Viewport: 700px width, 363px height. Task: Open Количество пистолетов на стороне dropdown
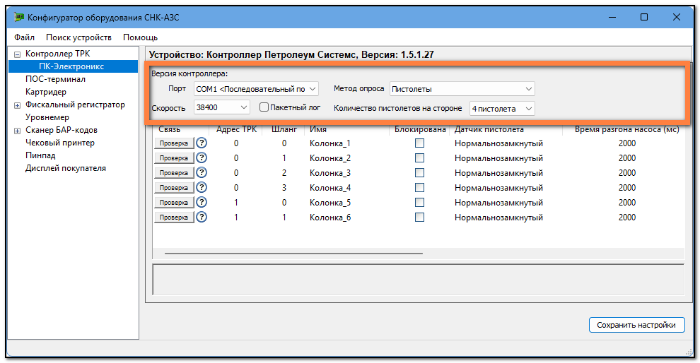click(x=502, y=108)
